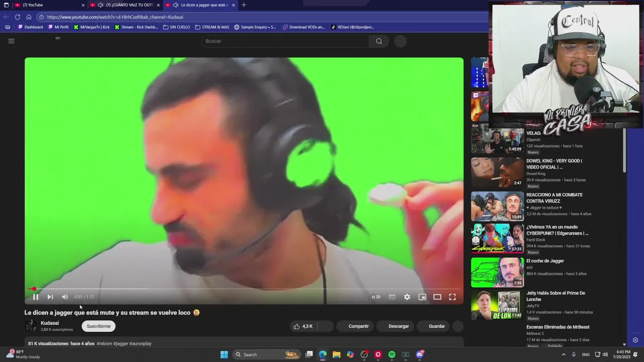Open Jelty Habla Sobre el Prime De Lonche
Screen dimensions: 644x362
click(555, 296)
